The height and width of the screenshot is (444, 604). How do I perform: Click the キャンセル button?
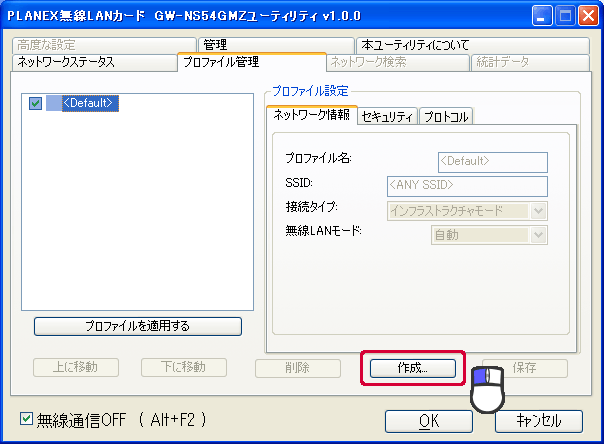[539, 421]
